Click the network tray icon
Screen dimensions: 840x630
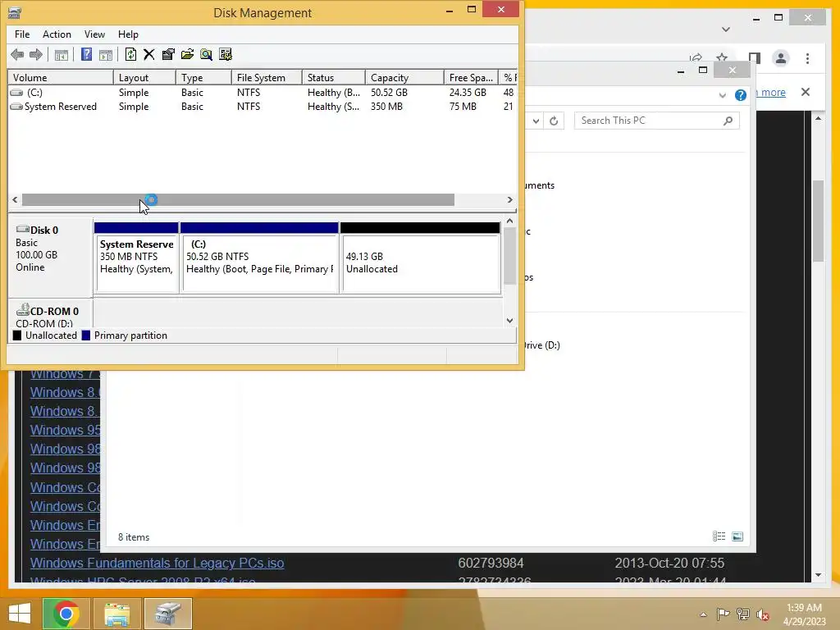[742, 614]
